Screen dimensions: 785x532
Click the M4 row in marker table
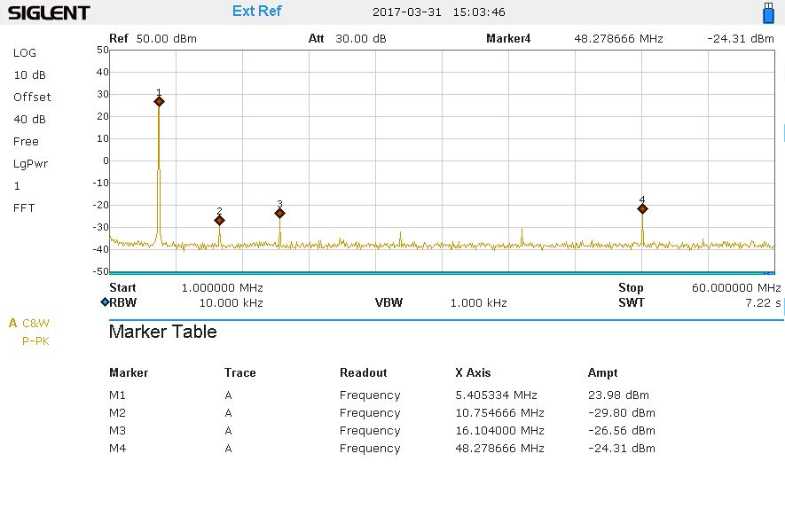point(382,449)
